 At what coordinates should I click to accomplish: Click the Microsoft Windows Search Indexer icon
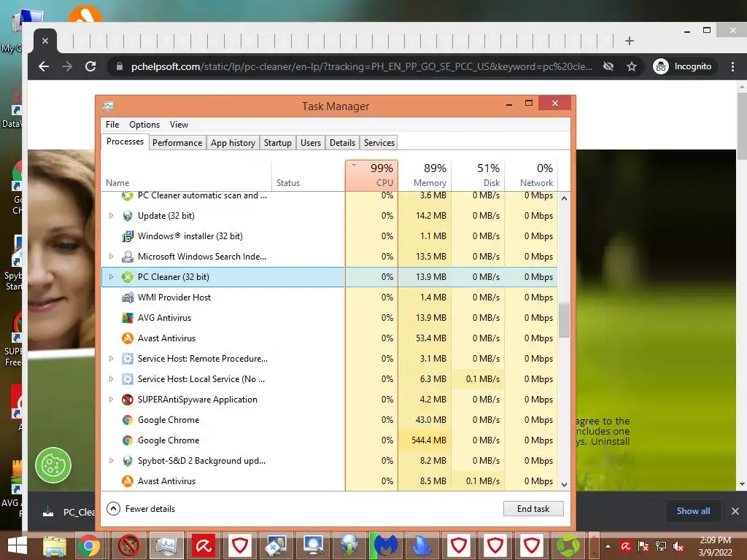[x=127, y=257]
